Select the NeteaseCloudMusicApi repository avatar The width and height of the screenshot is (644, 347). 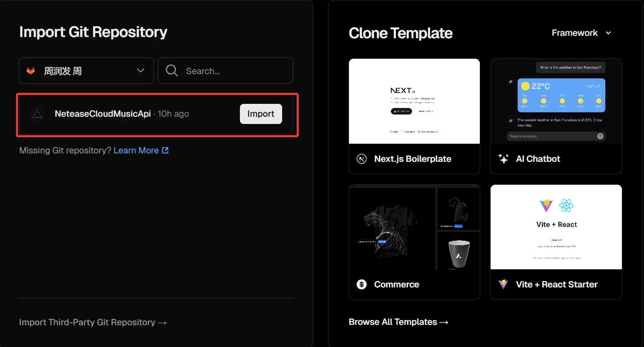click(37, 114)
